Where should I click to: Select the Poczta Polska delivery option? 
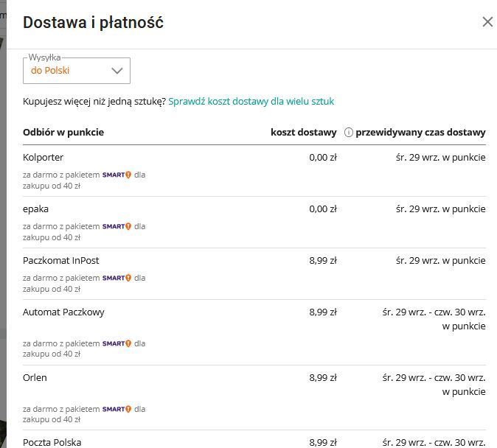point(52,442)
